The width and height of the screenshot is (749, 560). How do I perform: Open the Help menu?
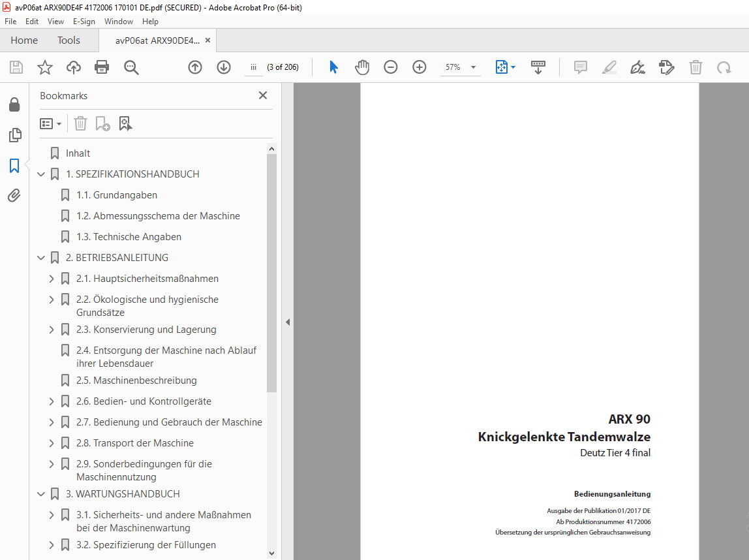tap(151, 22)
